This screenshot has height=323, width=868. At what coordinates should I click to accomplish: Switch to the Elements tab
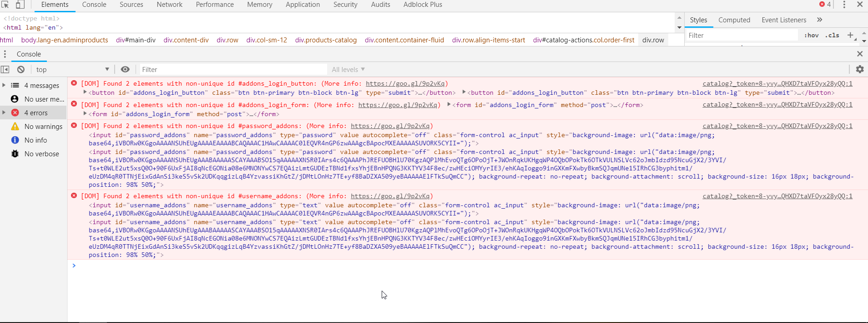pos(55,5)
